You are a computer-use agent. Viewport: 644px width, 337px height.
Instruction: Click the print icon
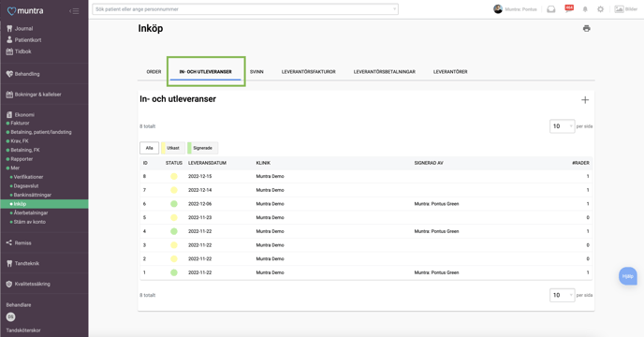587,28
